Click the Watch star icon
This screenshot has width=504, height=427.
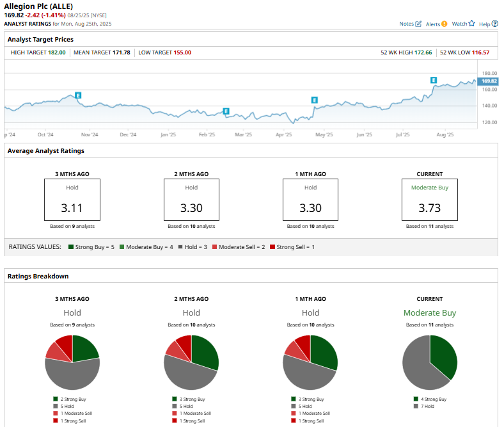471,23
